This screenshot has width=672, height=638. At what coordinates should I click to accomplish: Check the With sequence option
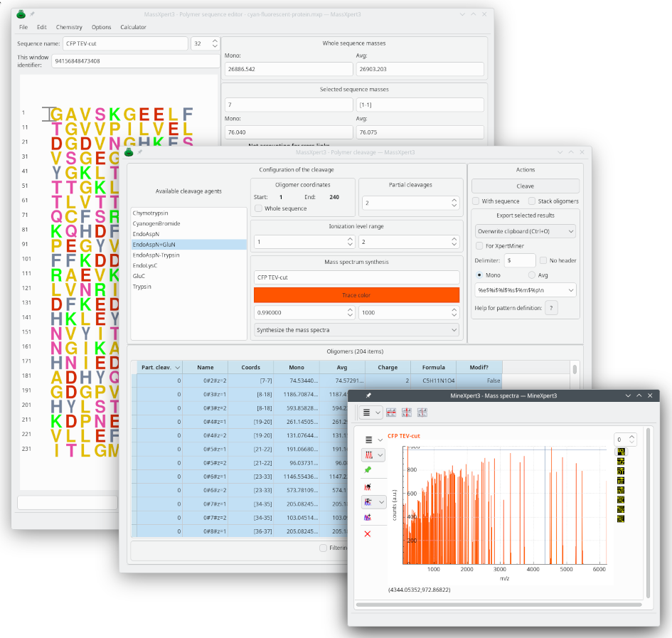point(476,201)
